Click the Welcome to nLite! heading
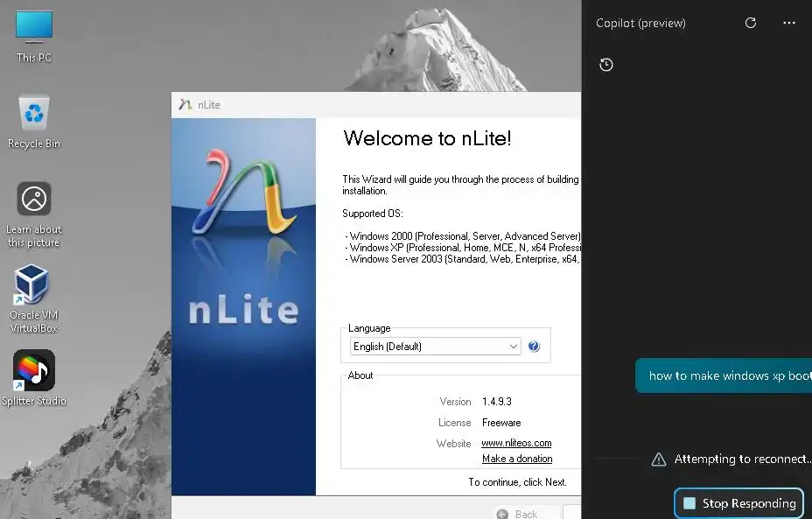 [x=427, y=138]
